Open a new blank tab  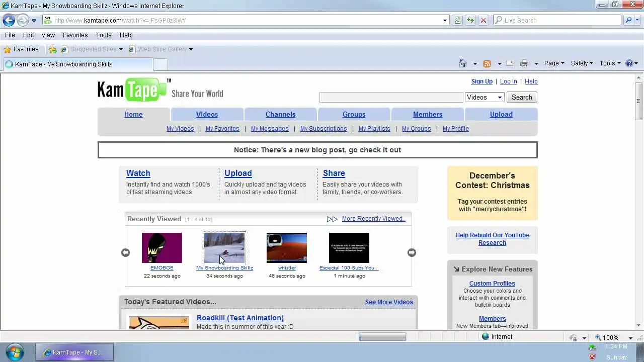(x=160, y=64)
